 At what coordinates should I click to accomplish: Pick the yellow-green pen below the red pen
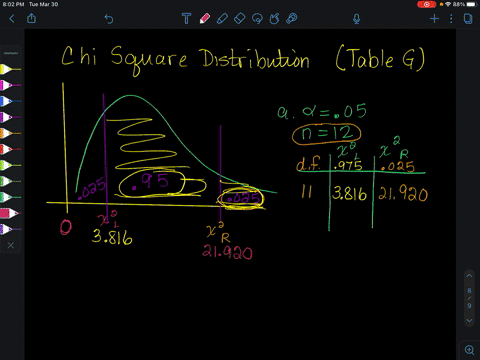[x=10, y=165]
